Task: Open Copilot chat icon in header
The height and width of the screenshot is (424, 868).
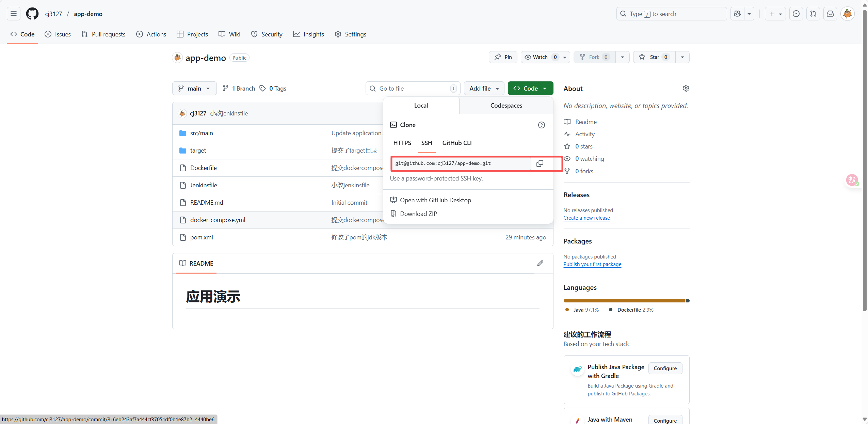Action: 737,14
